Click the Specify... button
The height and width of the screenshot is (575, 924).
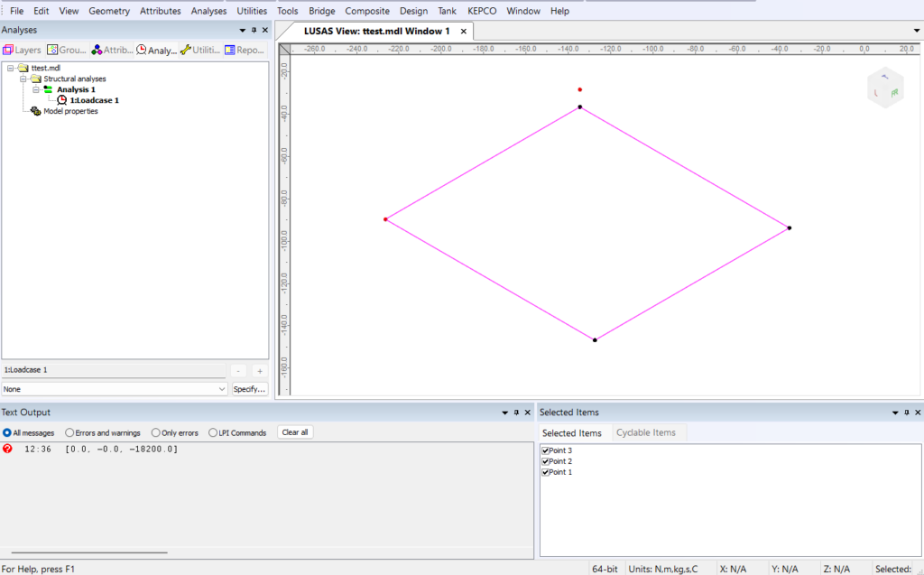(250, 389)
